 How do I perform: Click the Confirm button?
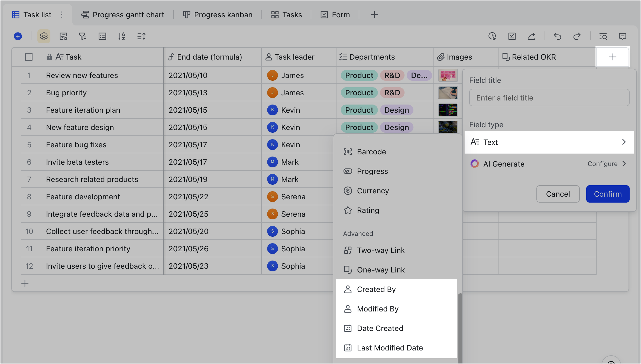608,194
